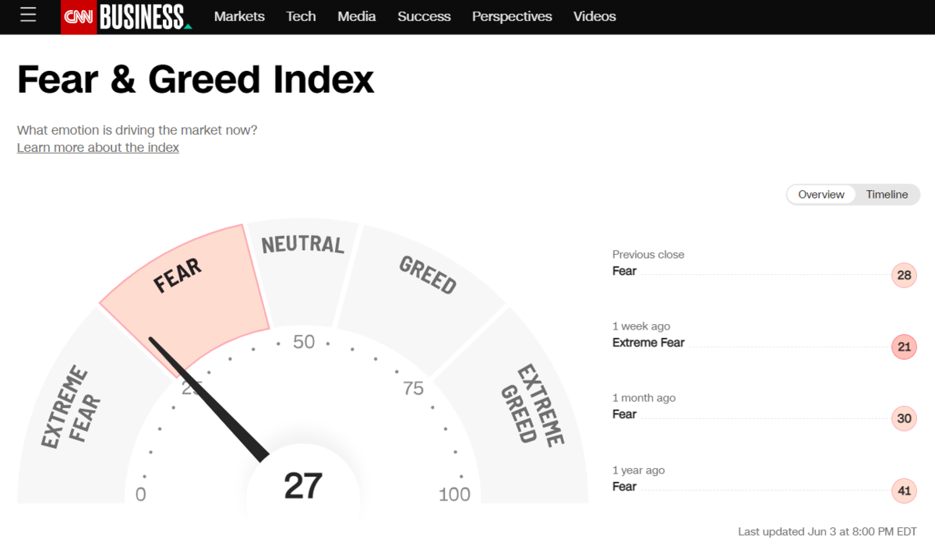Click the 30 one month ago badge

click(904, 418)
